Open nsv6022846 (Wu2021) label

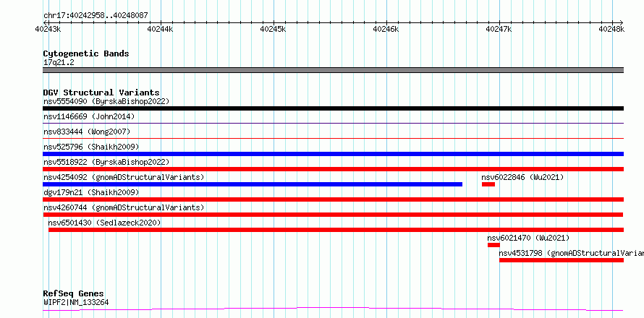523,177
